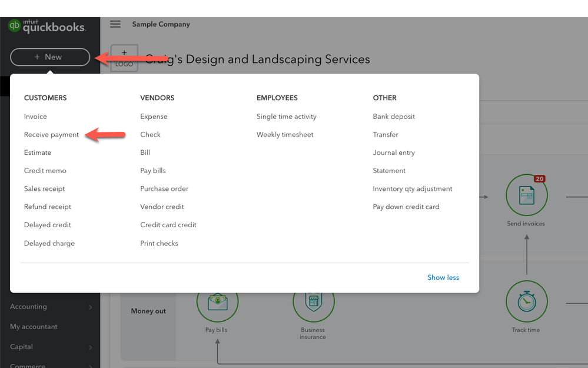Viewport: 588px width, 368px height.
Task: Select Print checks under Vendors
Action: (x=159, y=243)
